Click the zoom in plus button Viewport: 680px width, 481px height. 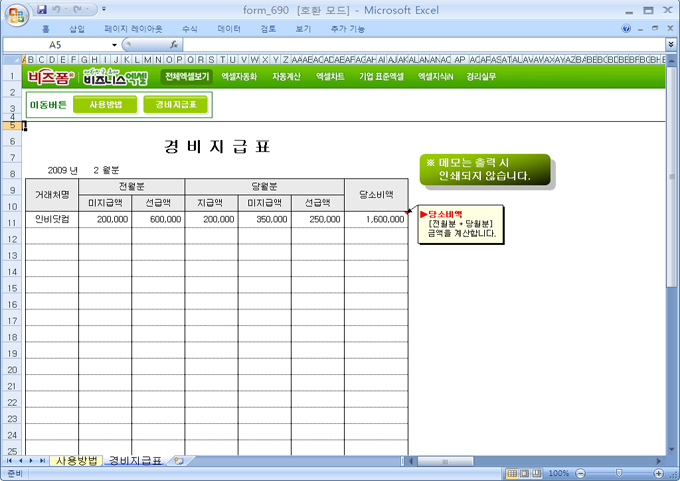pos(658,473)
